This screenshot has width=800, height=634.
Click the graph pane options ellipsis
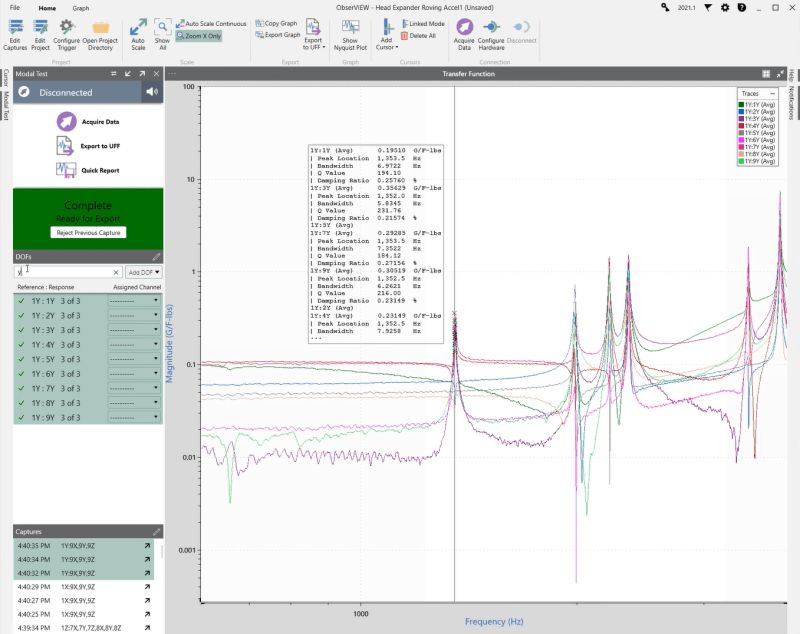(172, 74)
